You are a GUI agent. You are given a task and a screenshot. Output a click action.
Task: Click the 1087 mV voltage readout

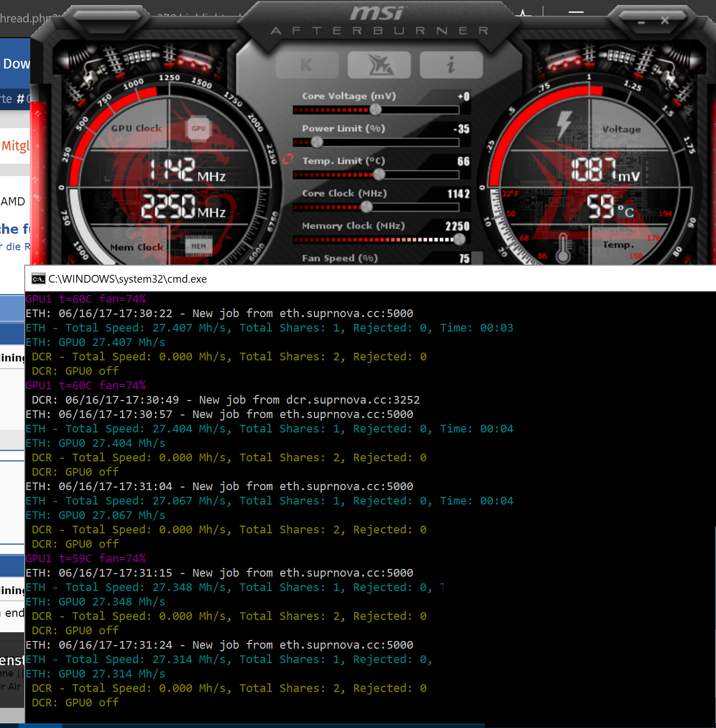[606, 170]
